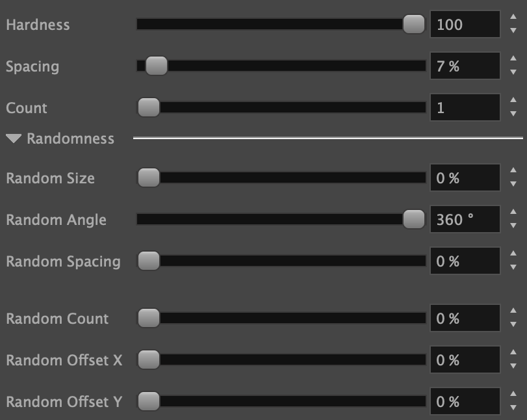
Task: Increase Random Angle with the up arrow
Action: click(x=513, y=213)
